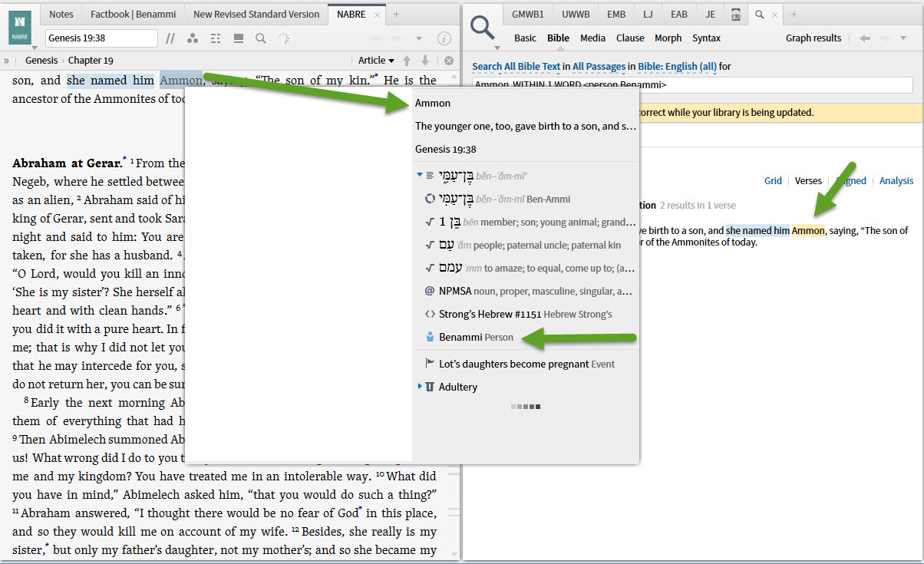Open the NABRE panel history dropdown arrow
Image resolution: width=924 pixels, height=564 pixels.
tap(419, 38)
